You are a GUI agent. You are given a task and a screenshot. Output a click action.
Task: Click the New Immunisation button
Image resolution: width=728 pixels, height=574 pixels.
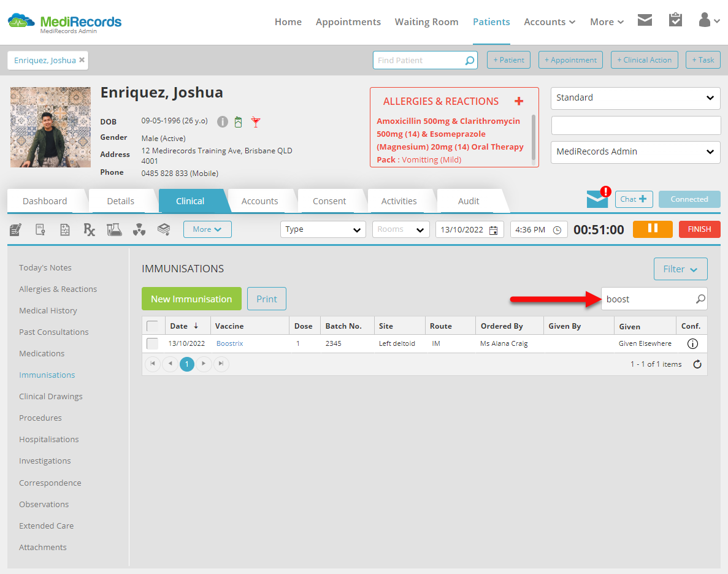tap(191, 299)
